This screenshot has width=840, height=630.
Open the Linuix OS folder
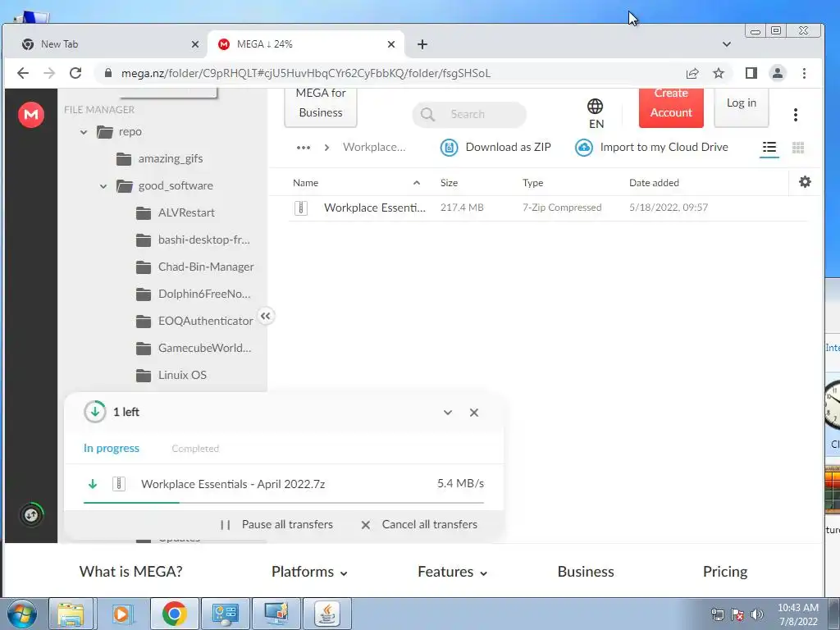click(x=171, y=375)
